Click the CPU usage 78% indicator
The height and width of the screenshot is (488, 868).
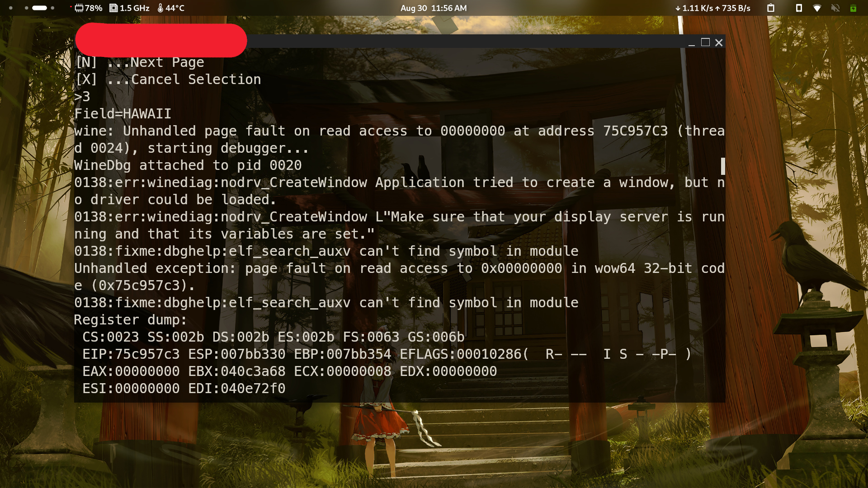[x=89, y=8]
